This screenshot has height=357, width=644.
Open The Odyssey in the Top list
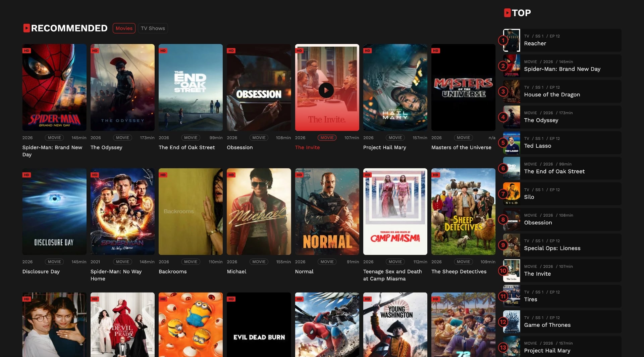562,117
